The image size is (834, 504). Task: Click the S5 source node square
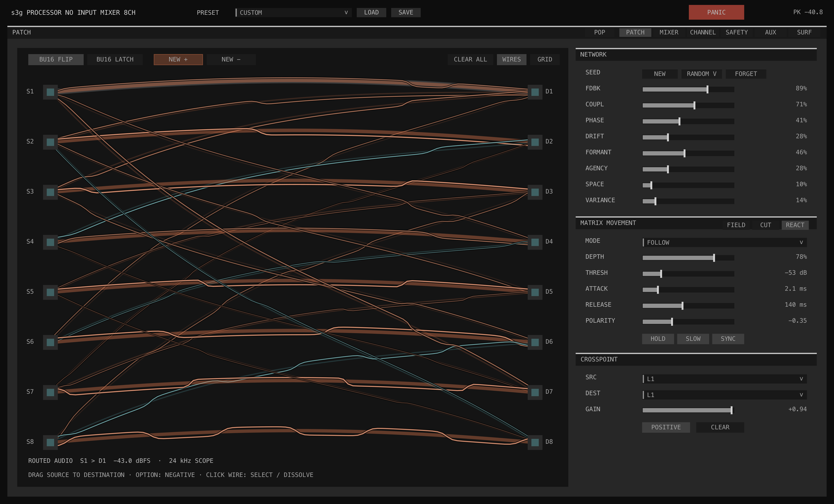coord(50,292)
